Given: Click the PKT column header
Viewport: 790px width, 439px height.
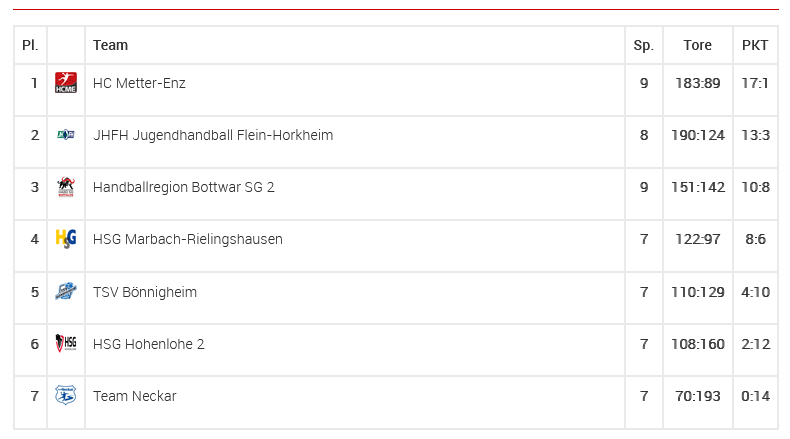Looking at the screenshot, I should coord(755,45).
